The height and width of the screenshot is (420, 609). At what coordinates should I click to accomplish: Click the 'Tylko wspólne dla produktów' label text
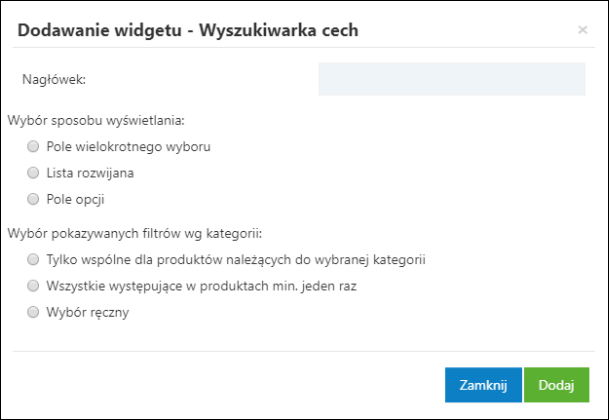click(x=236, y=259)
